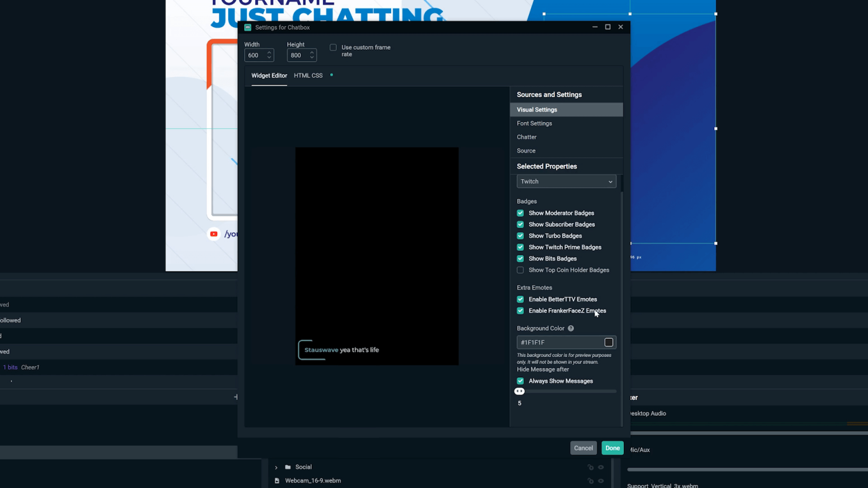Click the file icon next to Webcam_16-9.webm
The image size is (868, 488).
coord(277,481)
